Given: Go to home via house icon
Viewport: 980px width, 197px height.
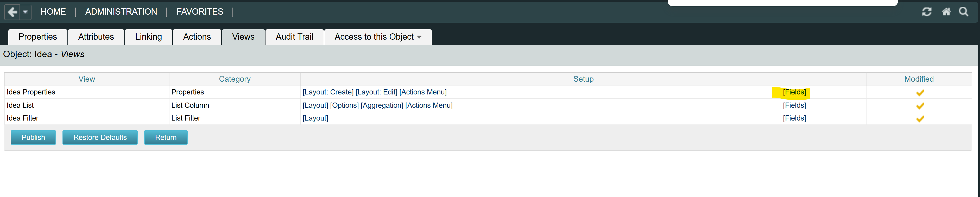Looking at the screenshot, I should [946, 12].
